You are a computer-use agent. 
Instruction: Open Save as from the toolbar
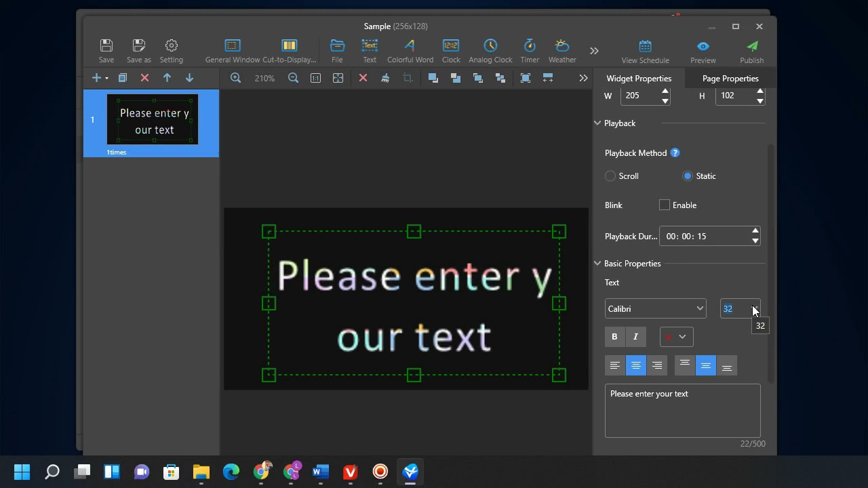point(139,51)
